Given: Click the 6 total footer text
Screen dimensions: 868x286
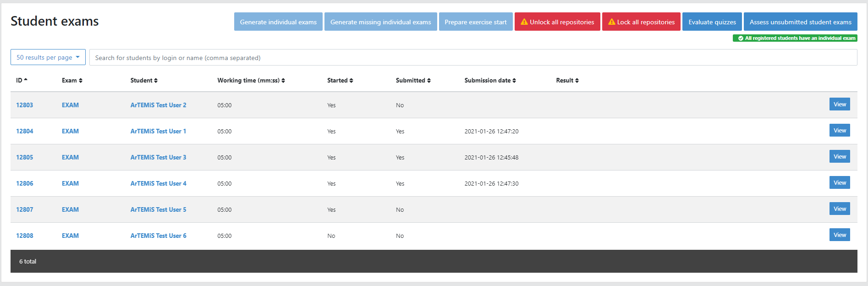Looking at the screenshot, I should (x=27, y=261).
